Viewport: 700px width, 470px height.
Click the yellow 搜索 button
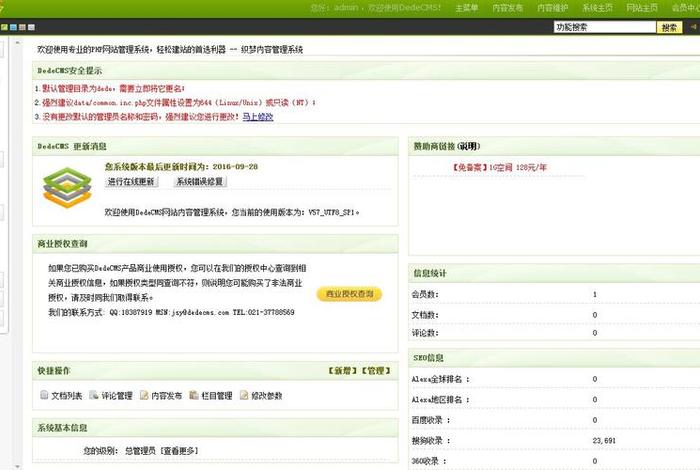pos(669,28)
